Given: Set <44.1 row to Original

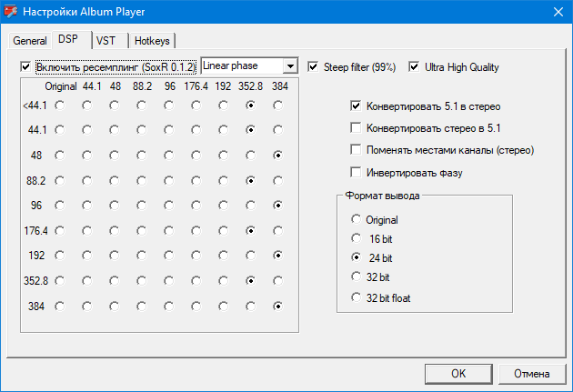Looking at the screenshot, I should tap(59, 106).
